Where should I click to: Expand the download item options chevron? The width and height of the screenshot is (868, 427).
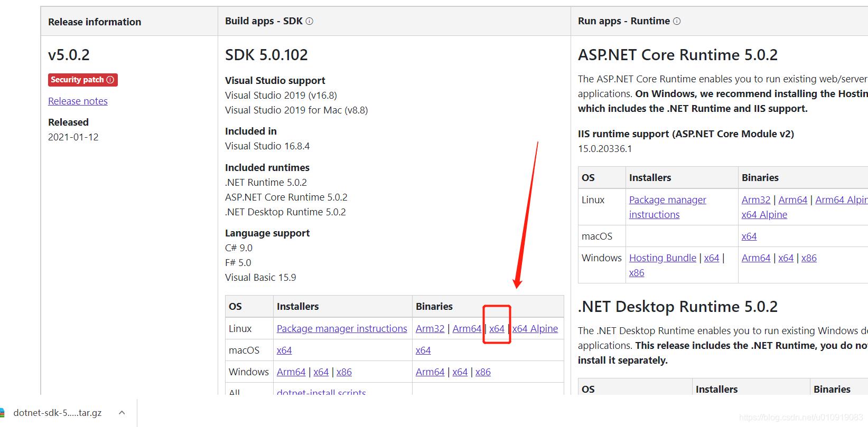click(122, 413)
